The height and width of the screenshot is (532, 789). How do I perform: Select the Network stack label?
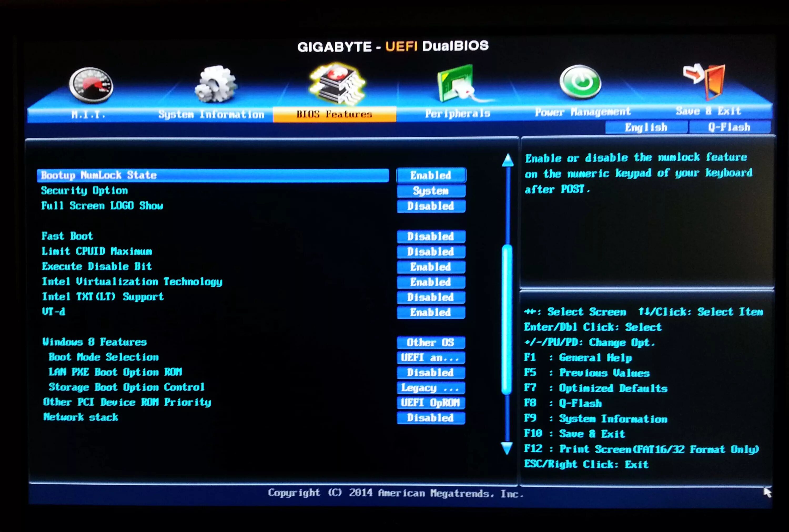click(80, 417)
